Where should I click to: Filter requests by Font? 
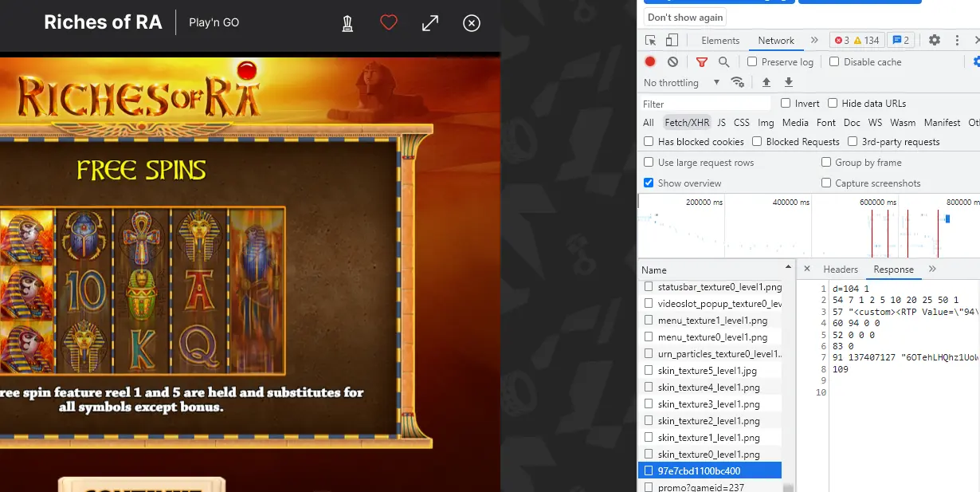[x=826, y=123]
